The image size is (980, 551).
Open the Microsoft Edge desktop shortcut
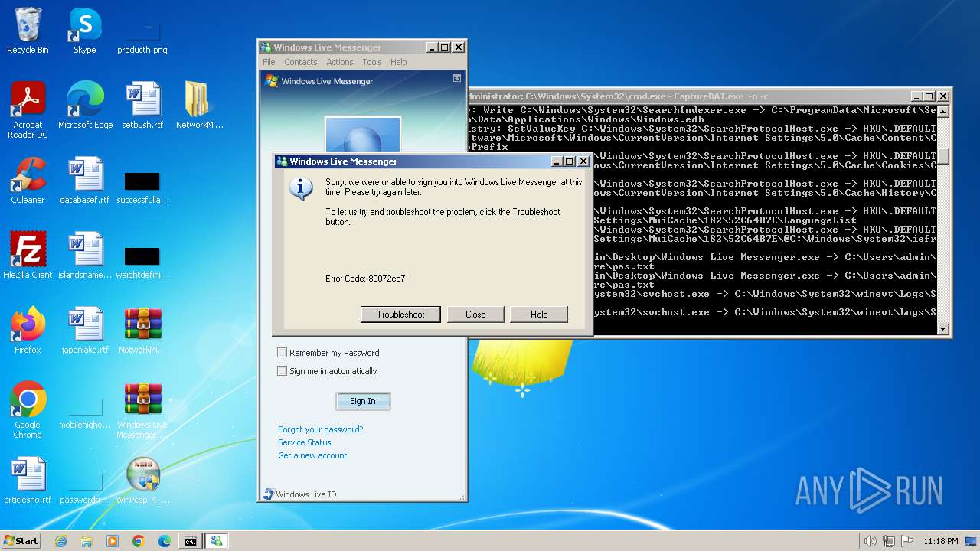tap(85, 105)
